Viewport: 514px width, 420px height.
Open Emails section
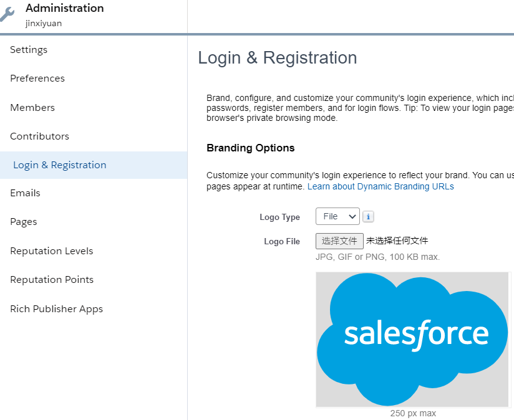click(25, 193)
